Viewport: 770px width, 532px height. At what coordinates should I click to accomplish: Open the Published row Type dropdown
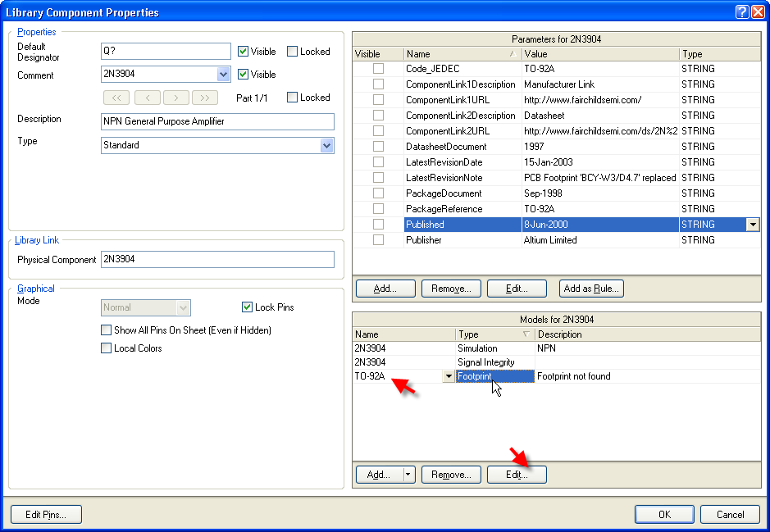coord(752,225)
